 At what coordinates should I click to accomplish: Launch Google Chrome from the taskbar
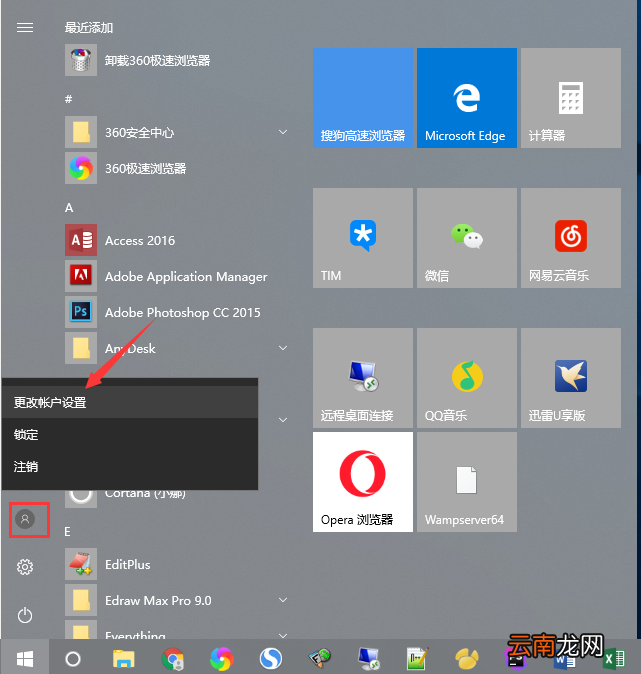(173, 659)
